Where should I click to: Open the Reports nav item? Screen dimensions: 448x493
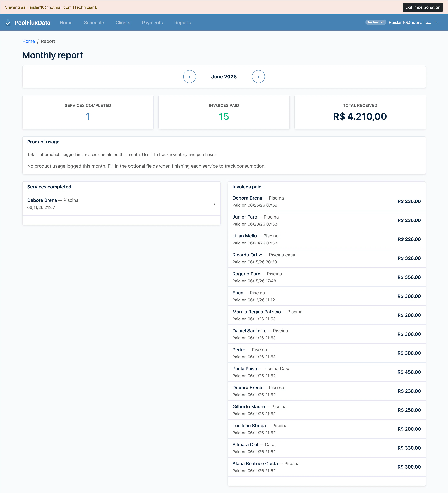pos(183,23)
